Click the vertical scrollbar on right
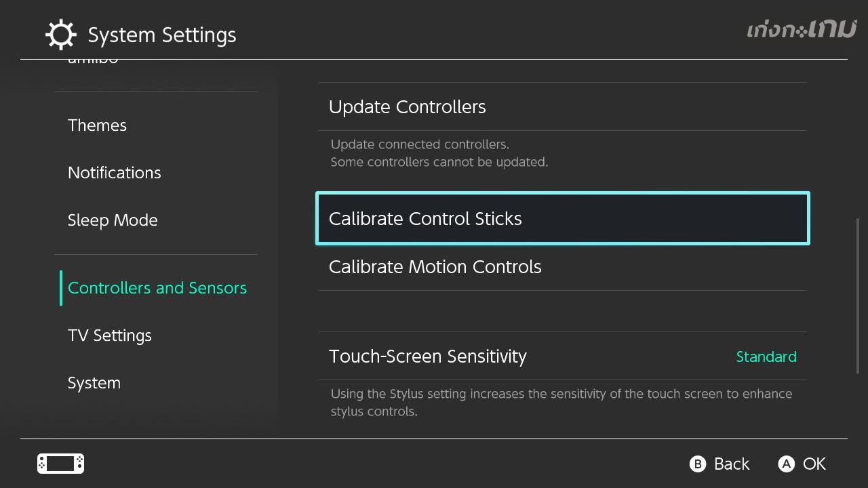This screenshot has width=868, height=488. [x=858, y=295]
